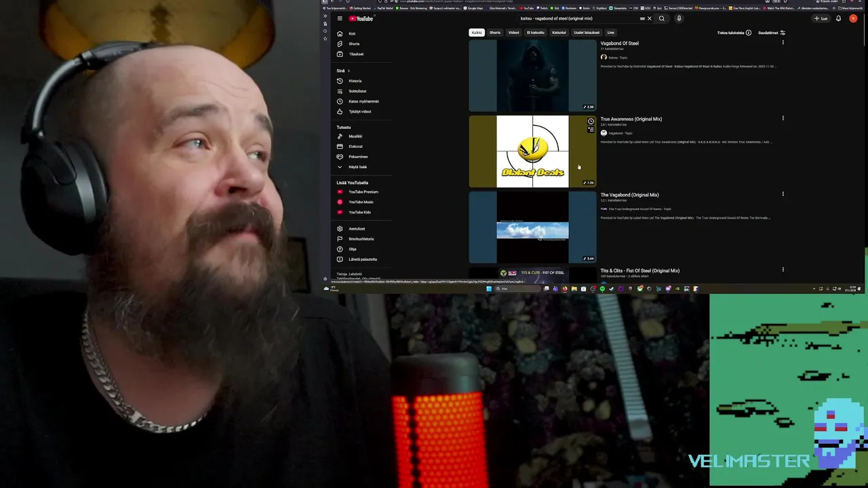
Task: Add True Awareness to Watch later
Action: coord(591,121)
